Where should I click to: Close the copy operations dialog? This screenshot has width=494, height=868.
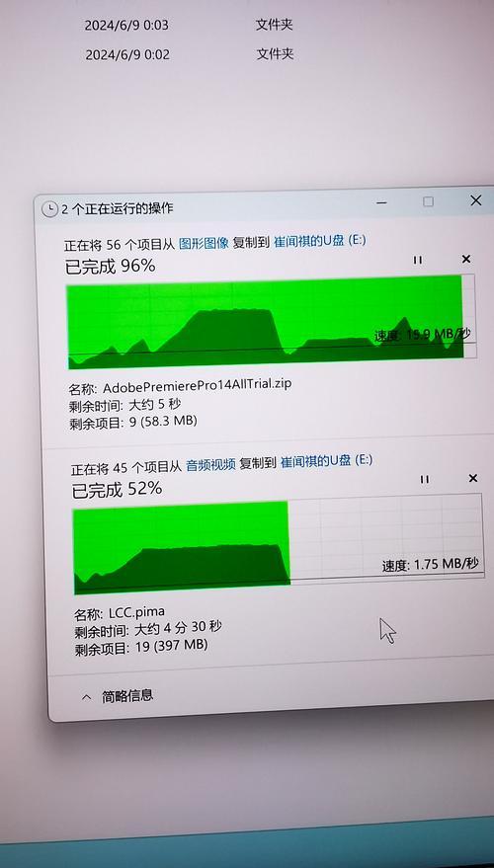(x=476, y=200)
